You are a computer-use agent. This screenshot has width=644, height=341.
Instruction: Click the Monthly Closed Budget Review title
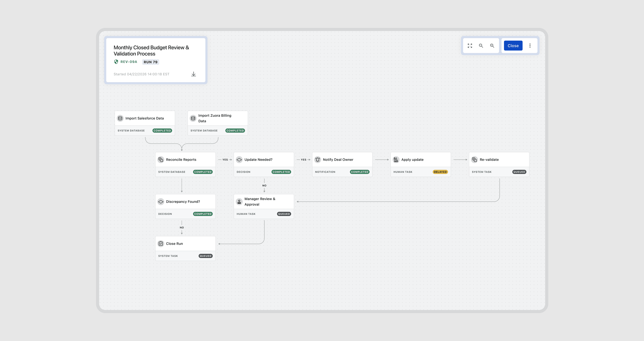click(151, 51)
